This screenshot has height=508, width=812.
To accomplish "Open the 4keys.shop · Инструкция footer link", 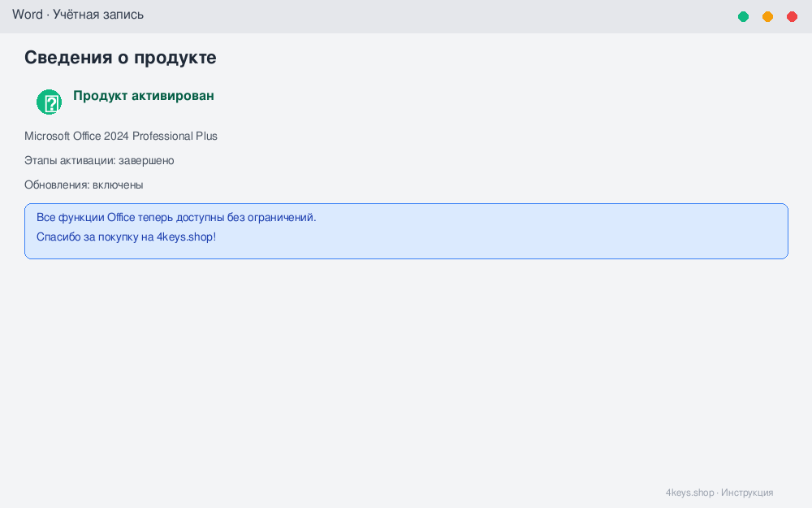I will click(719, 493).
